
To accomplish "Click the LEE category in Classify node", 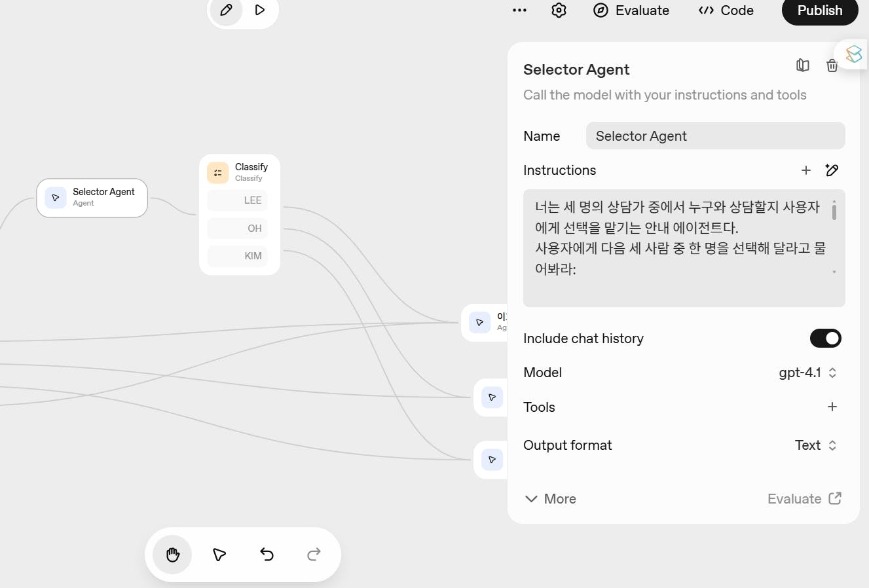I will (237, 200).
